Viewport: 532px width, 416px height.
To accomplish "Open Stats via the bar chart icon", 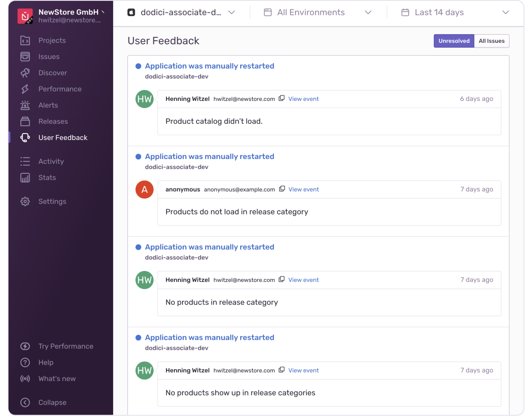I will (x=25, y=178).
